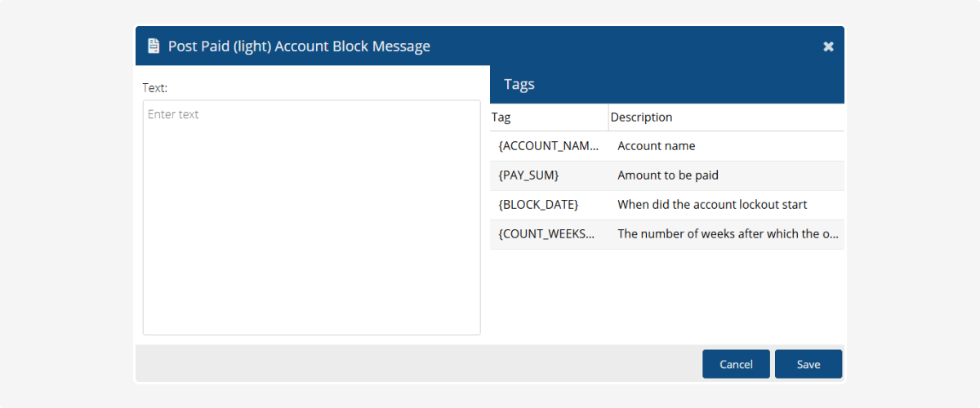Image resolution: width=980 pixels, height=408 pixels.
Task: Focus the Enter text message field
Action: pos(311,217)
